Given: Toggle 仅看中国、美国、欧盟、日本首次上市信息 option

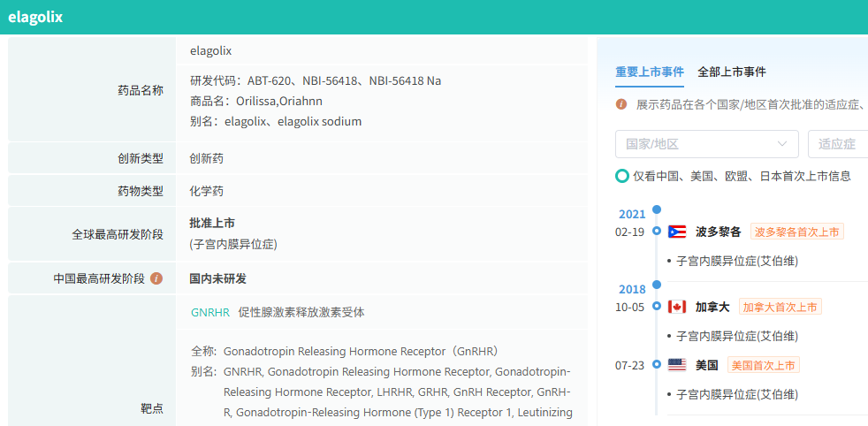Looking at the screenshot, I should coord(622,176).
